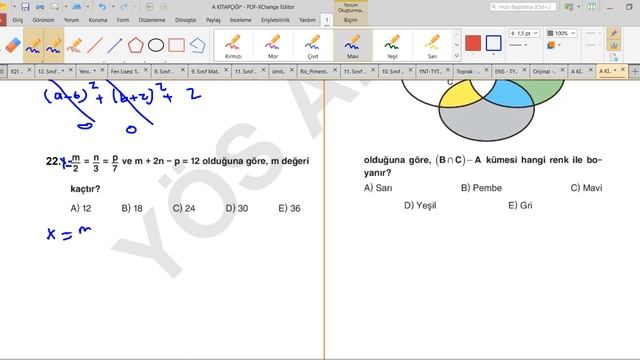Open the Dönüştür ribbon tab
Image resolution: width=640 pixels, height=360 pixels.
coord(186,20)
